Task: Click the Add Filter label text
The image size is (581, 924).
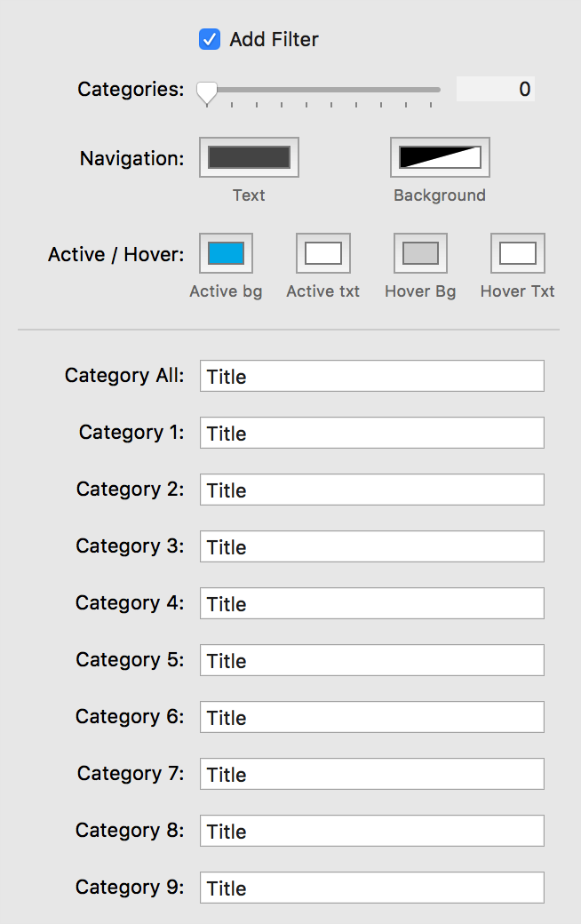Action: 274,39
